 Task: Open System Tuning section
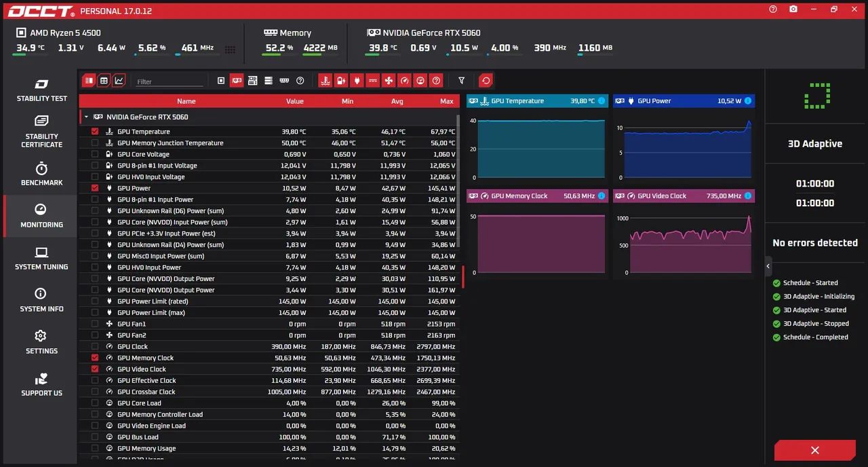(41, 259)
